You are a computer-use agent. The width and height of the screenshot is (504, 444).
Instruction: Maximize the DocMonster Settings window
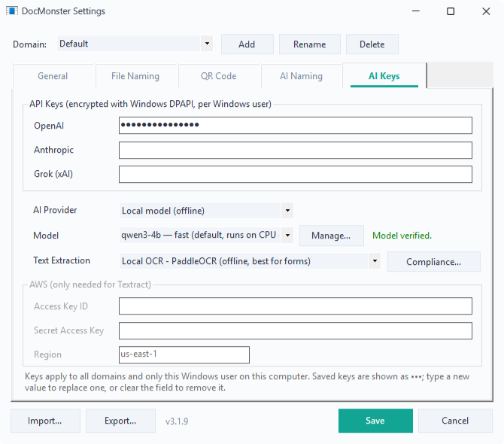pos(451,11)
